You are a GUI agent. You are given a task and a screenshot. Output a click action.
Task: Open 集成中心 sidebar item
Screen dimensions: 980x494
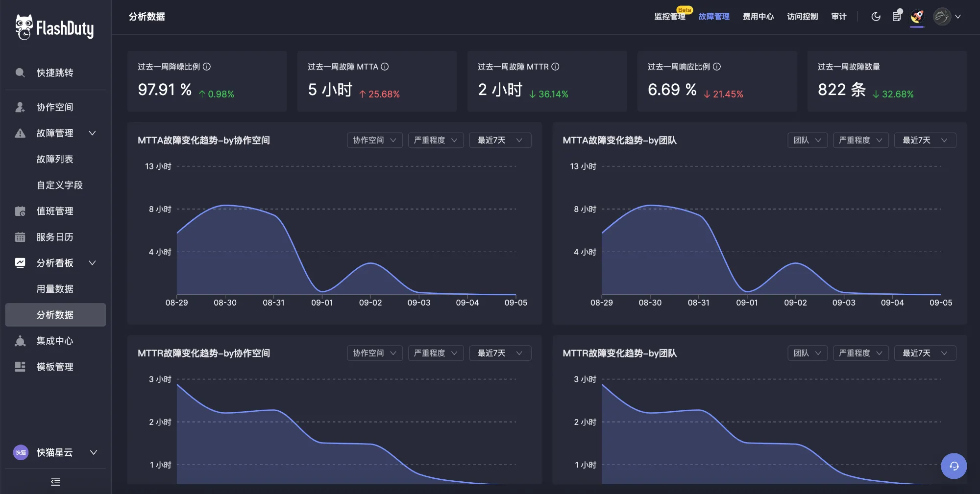click(x=55, y=341)
